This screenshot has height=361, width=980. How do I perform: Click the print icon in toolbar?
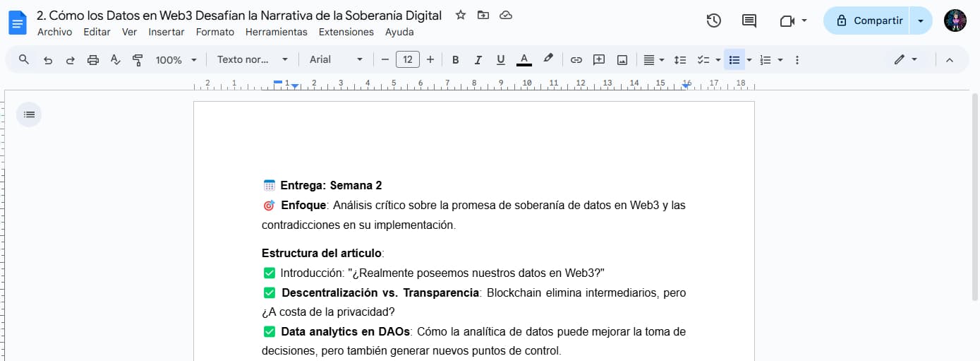pos(93,60)
